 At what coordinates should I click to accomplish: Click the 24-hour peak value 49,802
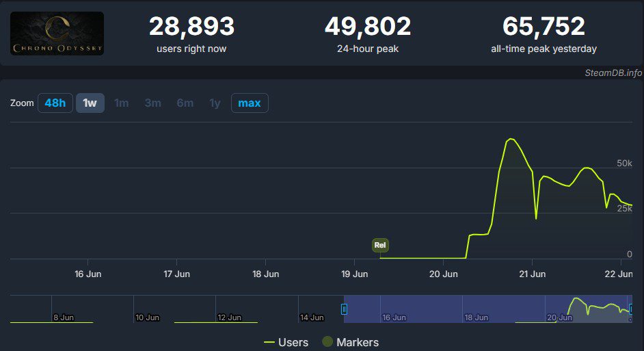[x=368, y=27]
